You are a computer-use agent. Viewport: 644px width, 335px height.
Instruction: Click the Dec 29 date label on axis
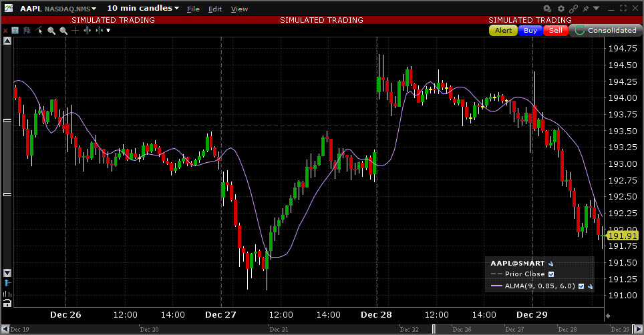[x=532, y=315]
